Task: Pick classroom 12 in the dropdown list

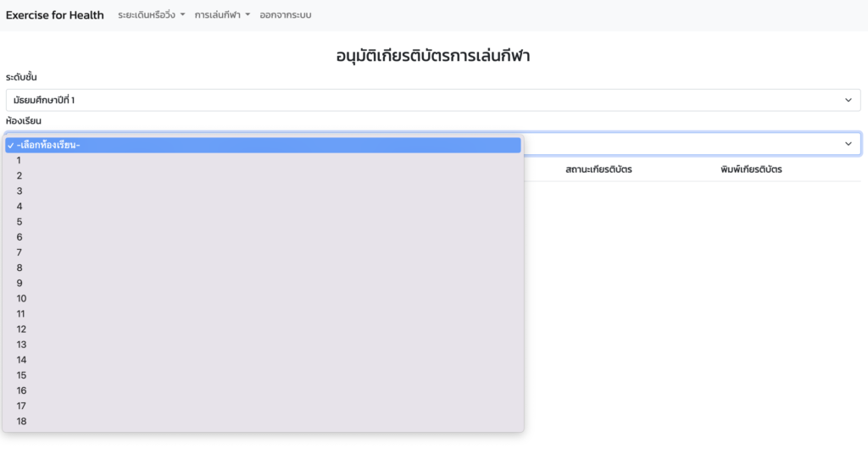Action: tap(263, 329)
